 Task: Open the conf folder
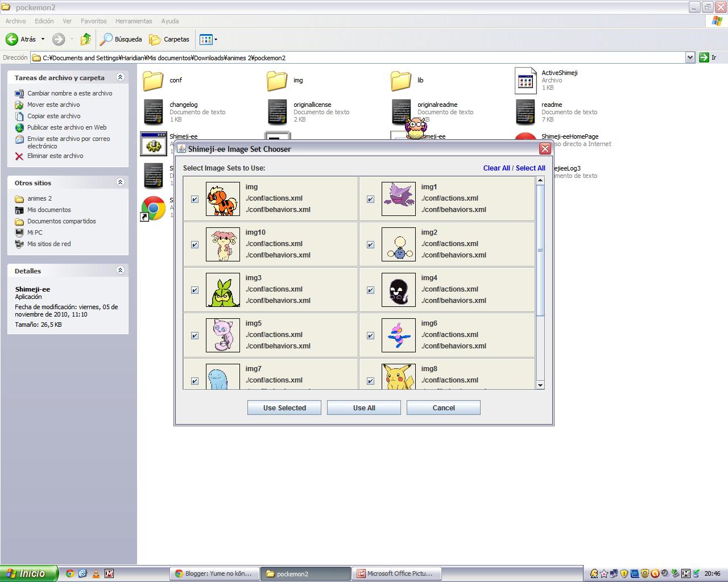(154, 80)
